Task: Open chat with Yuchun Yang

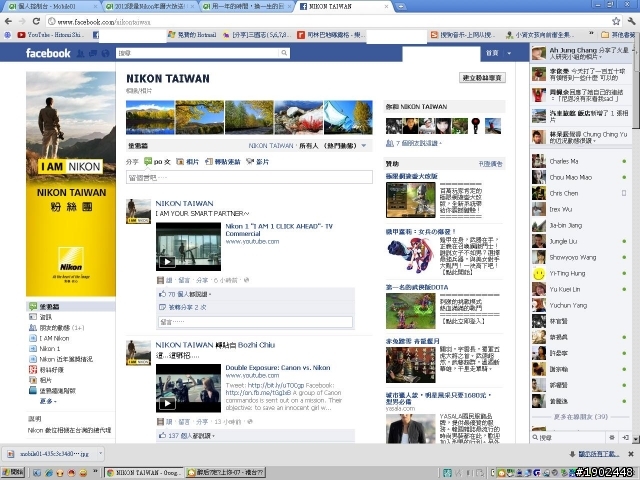Action: pos(580,305)
